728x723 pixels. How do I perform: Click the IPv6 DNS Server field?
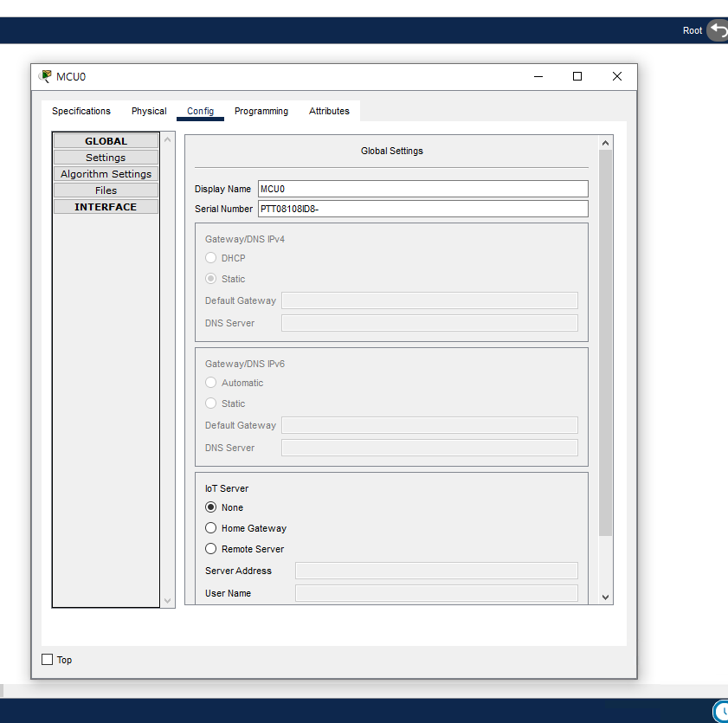429,448
